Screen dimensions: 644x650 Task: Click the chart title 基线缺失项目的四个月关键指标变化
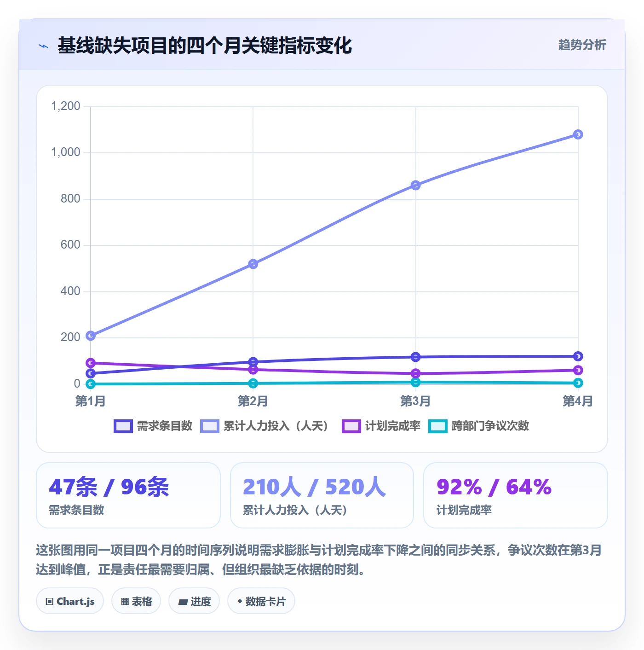pyautogui.click(x=205, y=46)
